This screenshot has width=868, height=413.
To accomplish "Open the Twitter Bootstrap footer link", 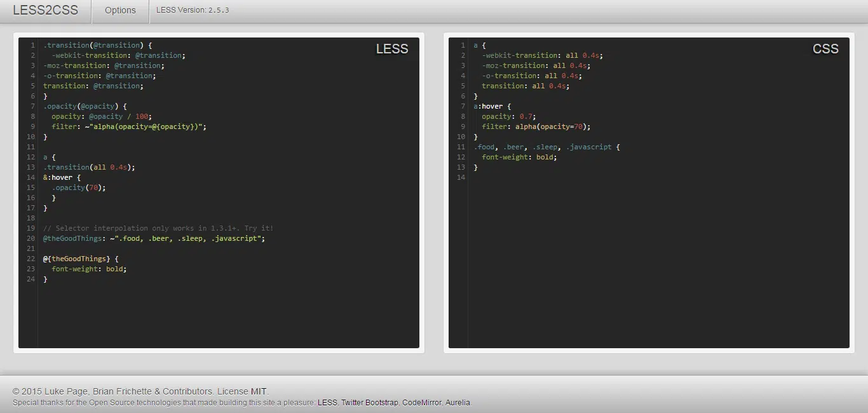I will point(369,402).
